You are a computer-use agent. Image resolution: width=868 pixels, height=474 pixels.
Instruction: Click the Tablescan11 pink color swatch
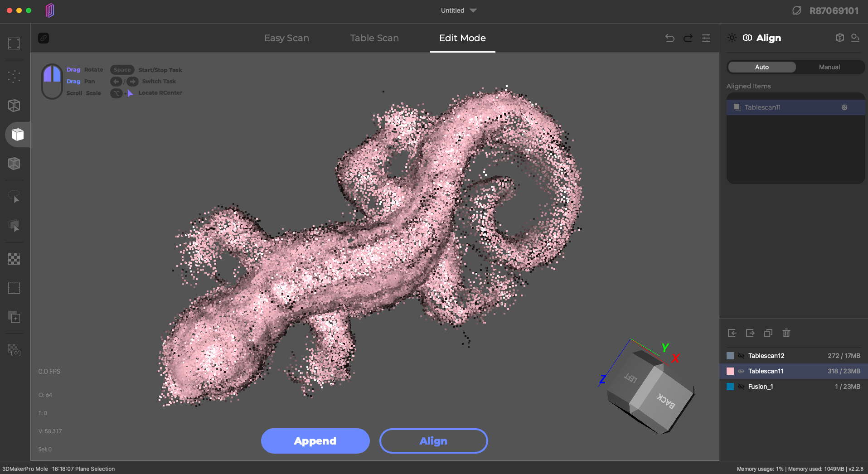(x=730, y=371)
